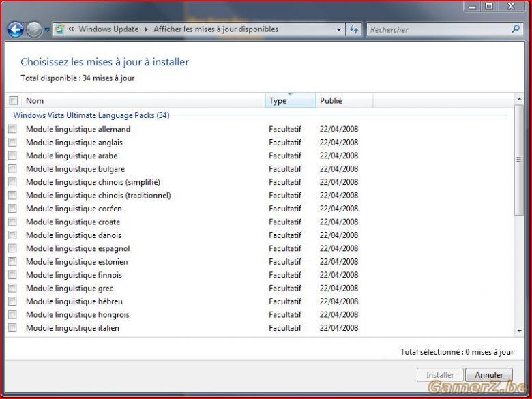
Task: Click the Refresh button beside address bar
Action: pos(353,29)
